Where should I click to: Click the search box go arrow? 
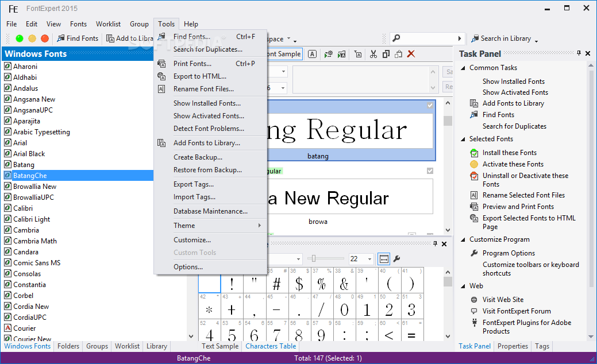click(460, 38)
